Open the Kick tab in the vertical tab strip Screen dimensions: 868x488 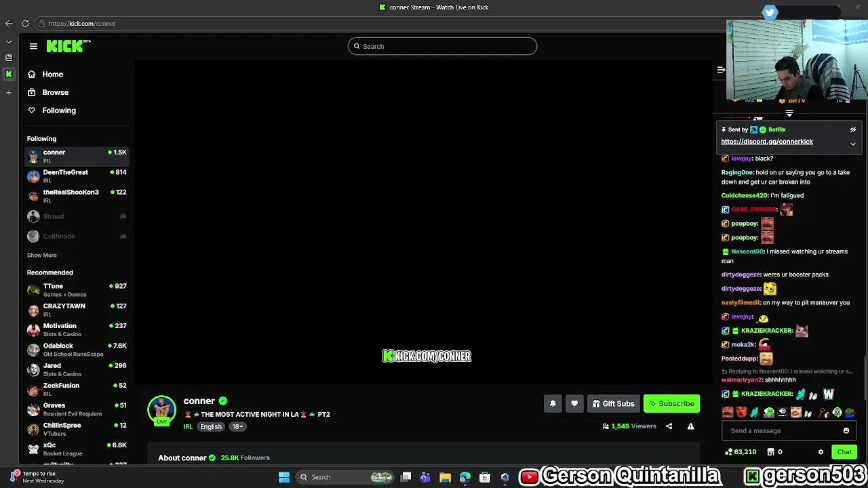coord(9,75)
